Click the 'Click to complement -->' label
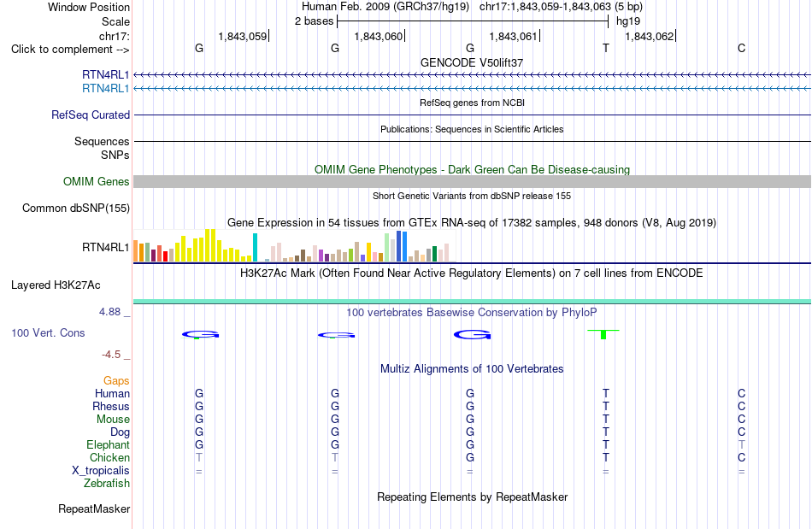The image size is (812, 529). 70,50
